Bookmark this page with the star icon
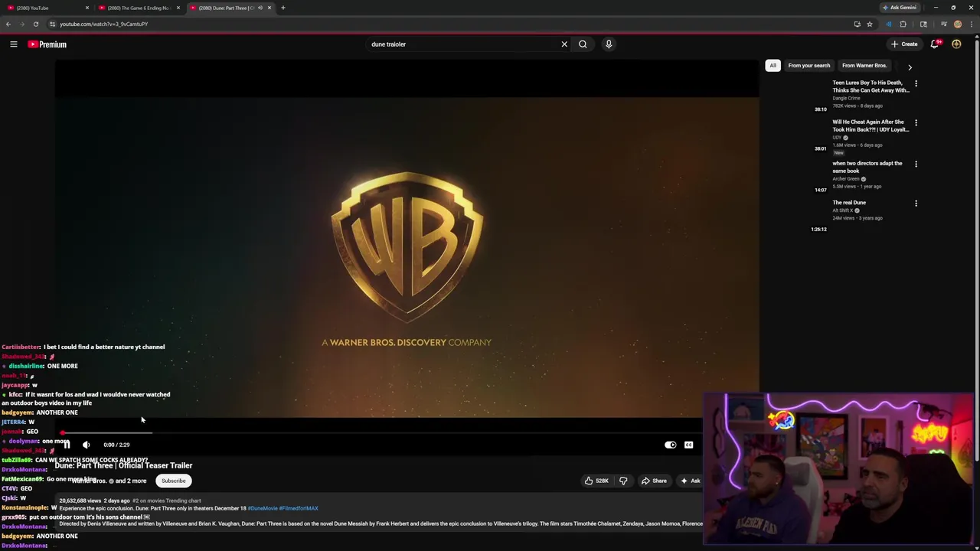The width and height of the screenshot is (980, 551). (870, 24)
